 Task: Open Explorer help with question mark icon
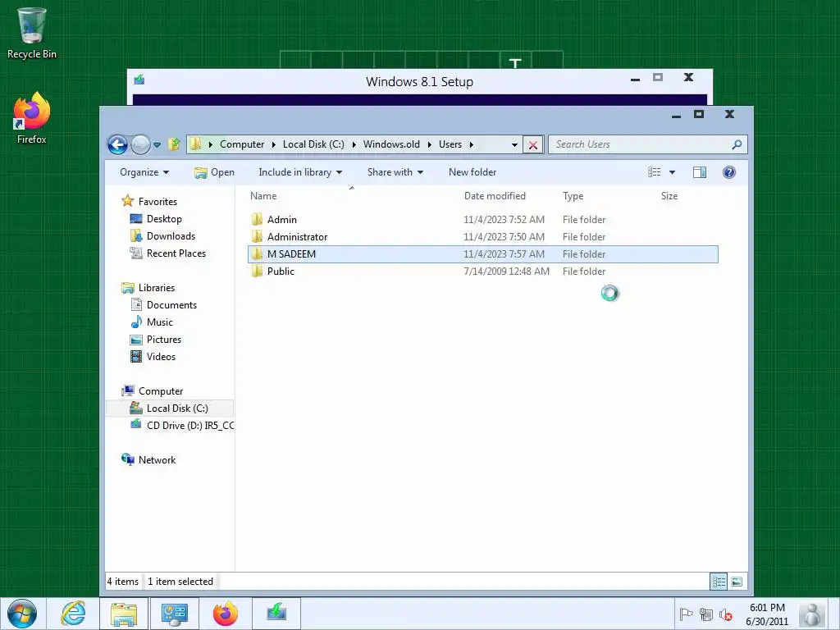[x=729, y=172]
